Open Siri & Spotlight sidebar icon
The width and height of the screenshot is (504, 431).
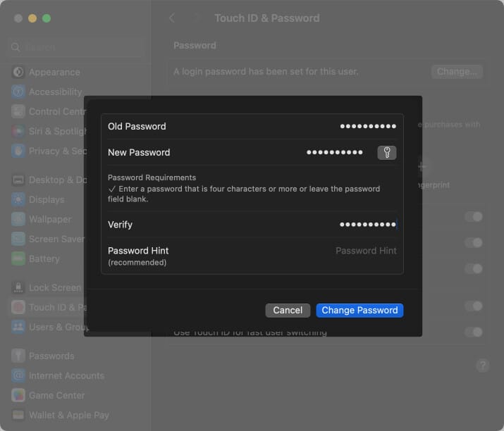18,131
